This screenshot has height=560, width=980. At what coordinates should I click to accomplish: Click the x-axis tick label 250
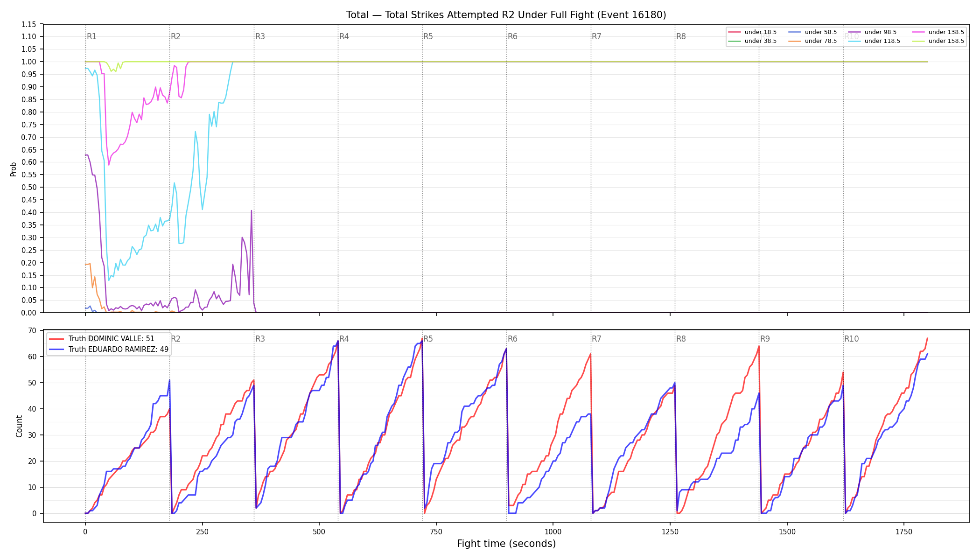click(x=202, y=532)
